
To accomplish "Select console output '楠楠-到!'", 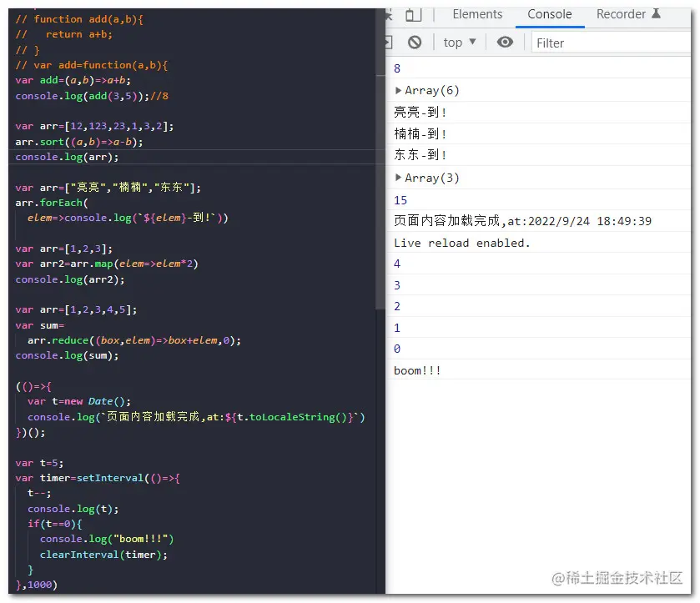I will point(421,133).
